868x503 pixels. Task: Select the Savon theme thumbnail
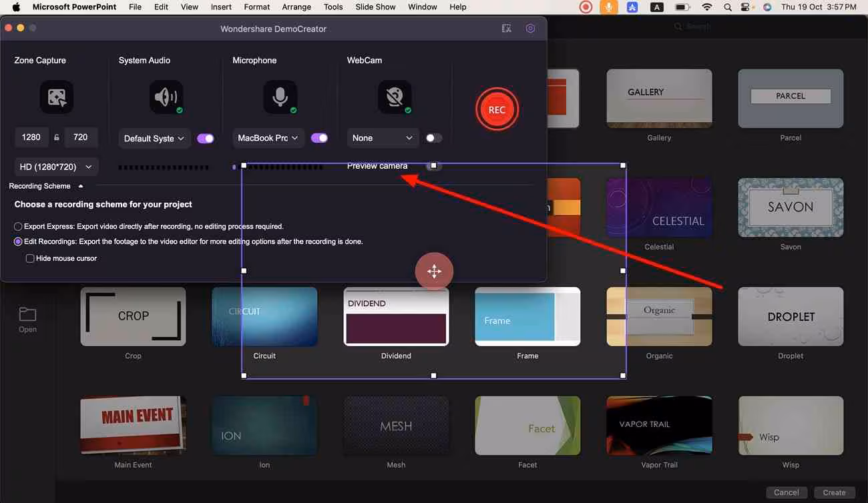coord(791,207)
